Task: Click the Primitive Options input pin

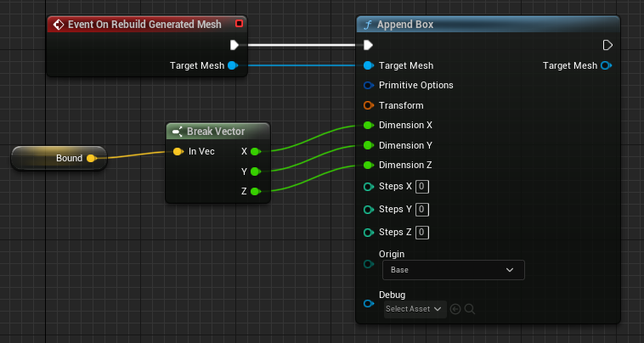Action: click(369, 86)
